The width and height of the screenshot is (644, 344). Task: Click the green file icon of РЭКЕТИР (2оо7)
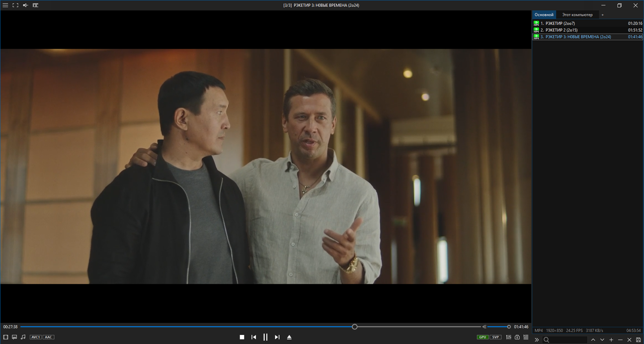tap(536, 23)
